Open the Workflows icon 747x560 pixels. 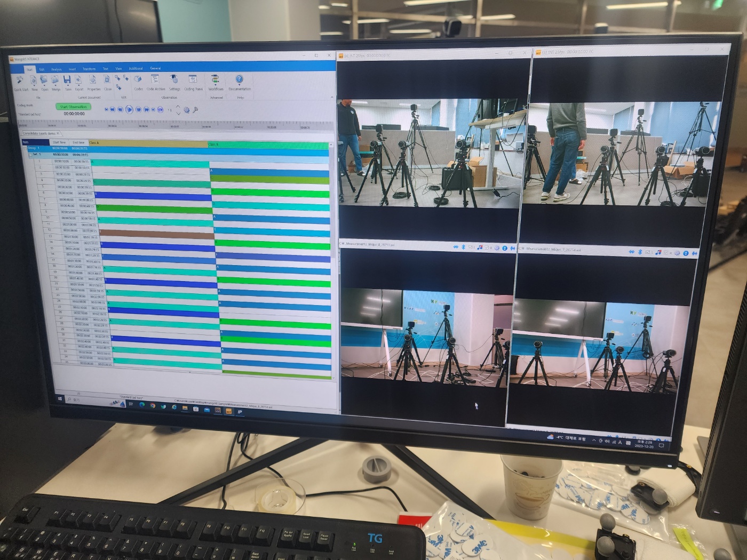point(216,79)
